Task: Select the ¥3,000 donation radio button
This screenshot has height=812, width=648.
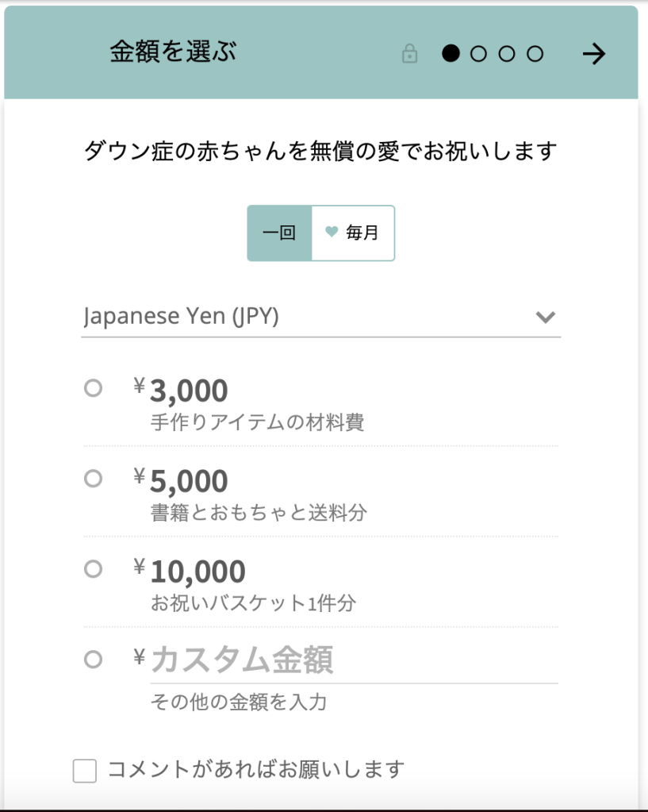Action: click(x=93, y=388)
